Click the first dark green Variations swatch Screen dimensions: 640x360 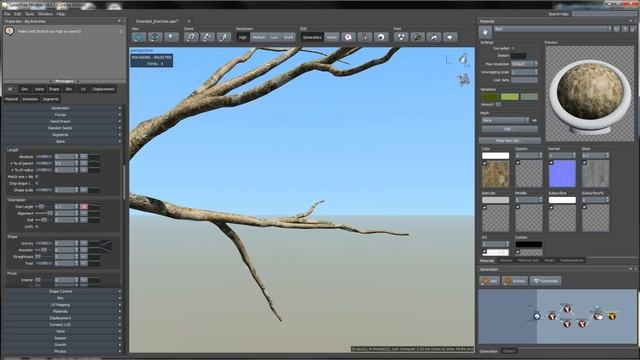(490, 97)
